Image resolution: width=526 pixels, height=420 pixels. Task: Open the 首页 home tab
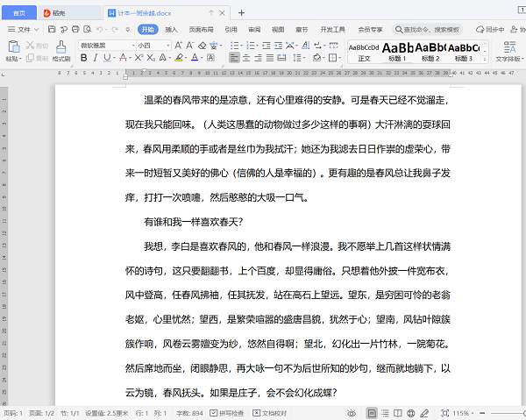coord(18,13)
